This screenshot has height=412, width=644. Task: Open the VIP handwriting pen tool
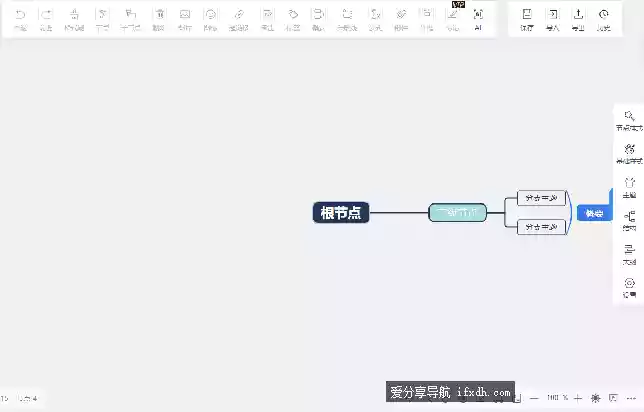click(x=453, y=19)
